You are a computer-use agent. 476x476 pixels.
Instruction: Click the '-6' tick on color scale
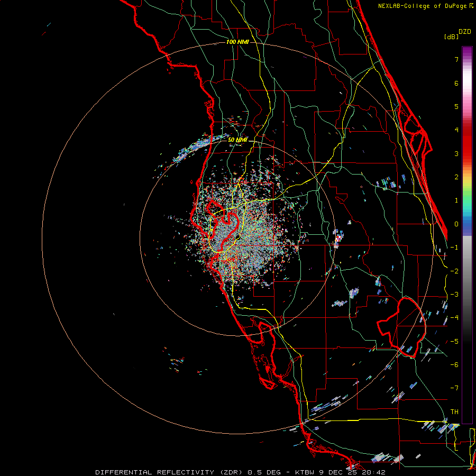tap(454, 365)
